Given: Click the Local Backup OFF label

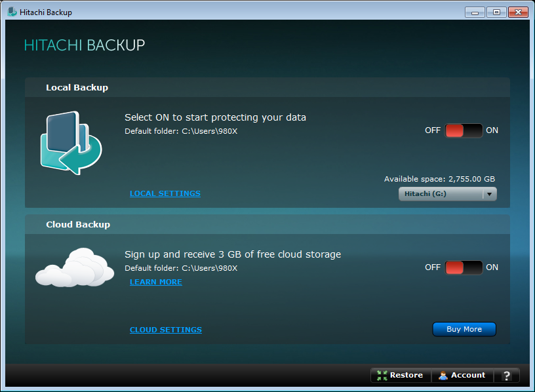Looking at the screenshot, I should [x=433, y=130].
